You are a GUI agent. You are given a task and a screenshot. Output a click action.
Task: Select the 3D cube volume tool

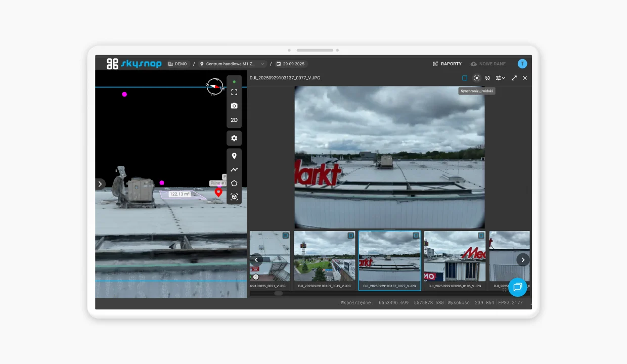pos(234,197)
